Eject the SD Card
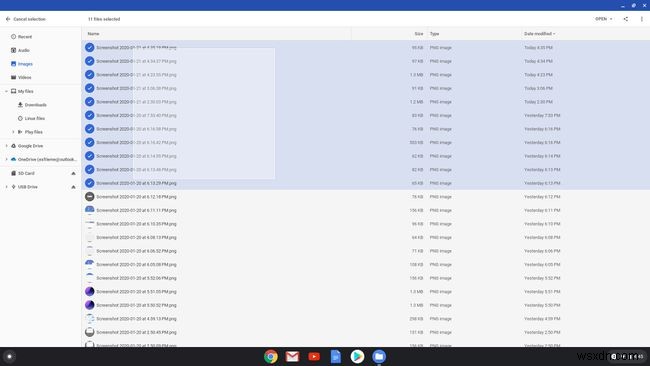This screenshot has height=366, width=650. [73, 173]
